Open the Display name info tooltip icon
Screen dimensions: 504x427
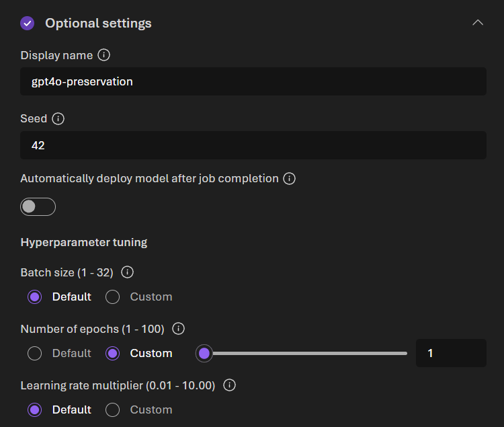tap(103, 55)
